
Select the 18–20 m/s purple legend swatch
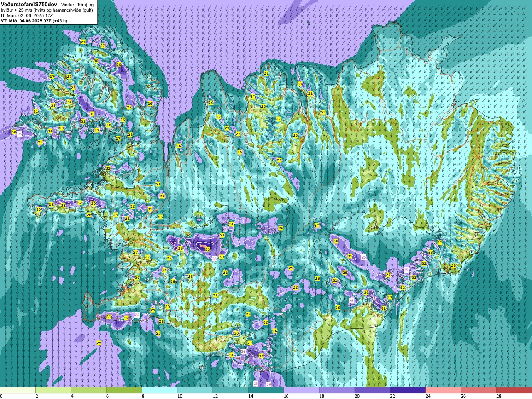(337, 390)
